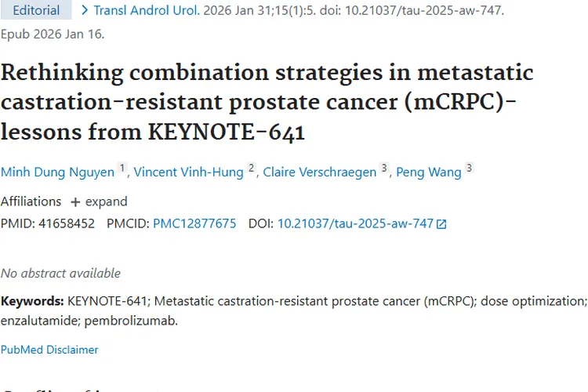Click affiliation superscript 3 after Peng Wang
The width and height of the screenshot is (588, 392).
coord(469,169)
